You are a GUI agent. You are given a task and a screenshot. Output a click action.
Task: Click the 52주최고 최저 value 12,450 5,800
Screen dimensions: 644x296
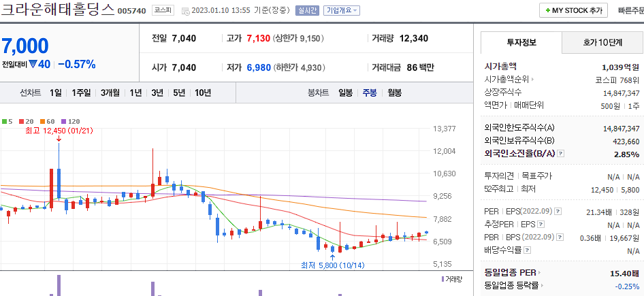[615, 190]
